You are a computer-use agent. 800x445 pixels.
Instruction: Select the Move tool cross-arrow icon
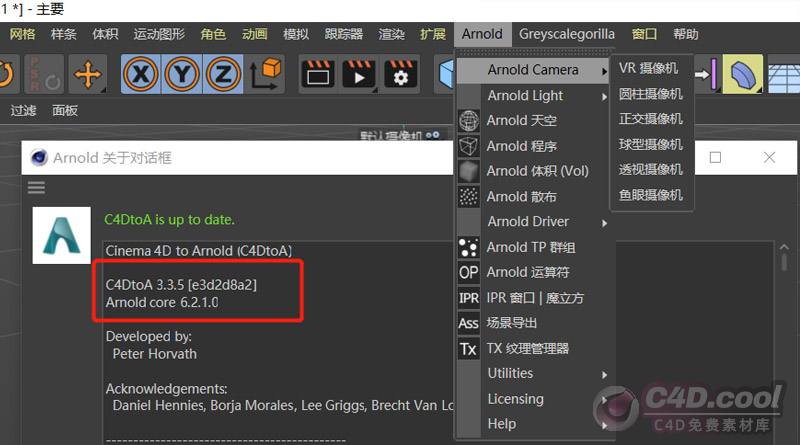click(x=88, y=75)
